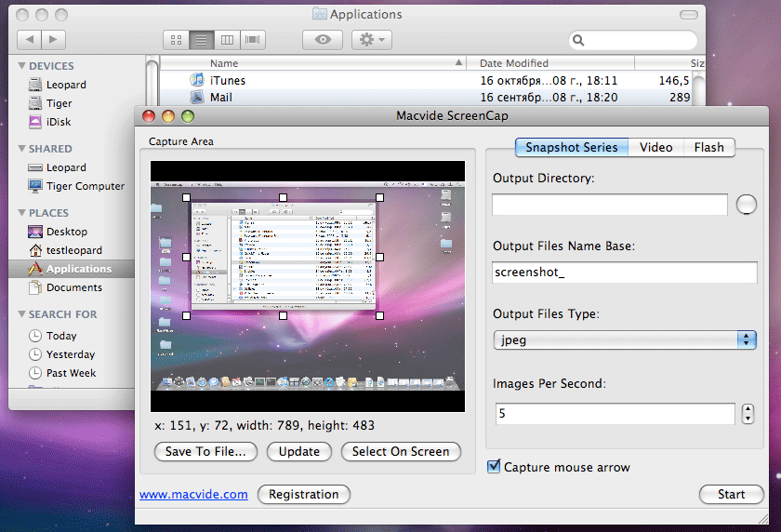This screenshot has width=781, height=532.
Task: Collapse the PLACES section
Action: (x=22, y=213)
